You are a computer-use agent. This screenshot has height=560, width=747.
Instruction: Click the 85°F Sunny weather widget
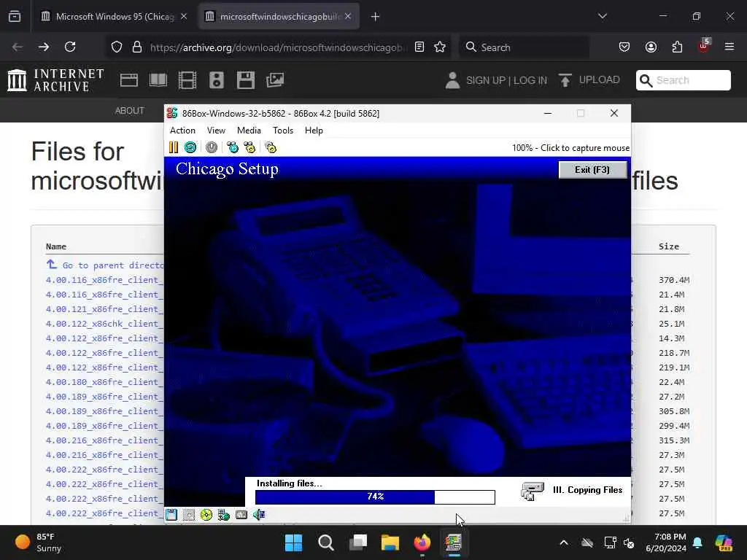tap(38, 542)
